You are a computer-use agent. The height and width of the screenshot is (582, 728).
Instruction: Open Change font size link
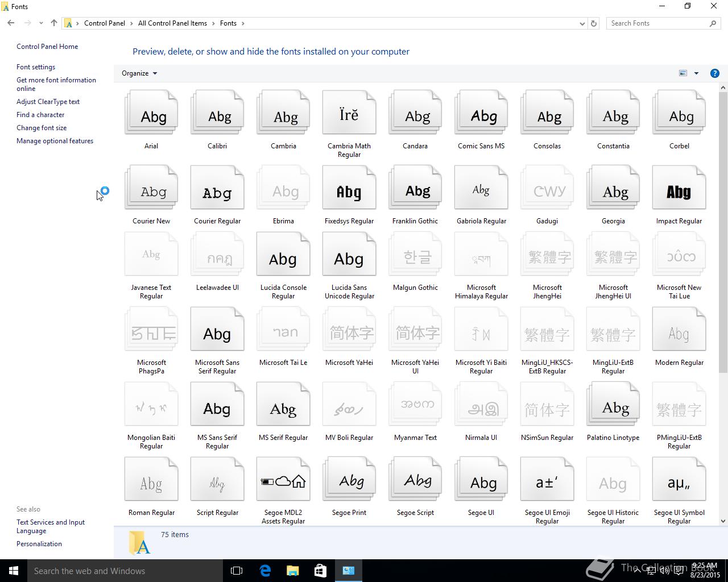pos(42,128)
